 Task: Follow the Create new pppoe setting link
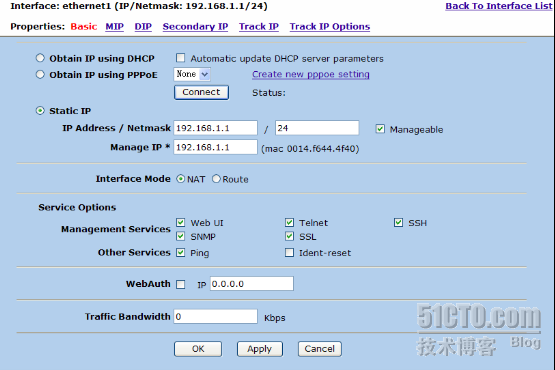(311, 74)
